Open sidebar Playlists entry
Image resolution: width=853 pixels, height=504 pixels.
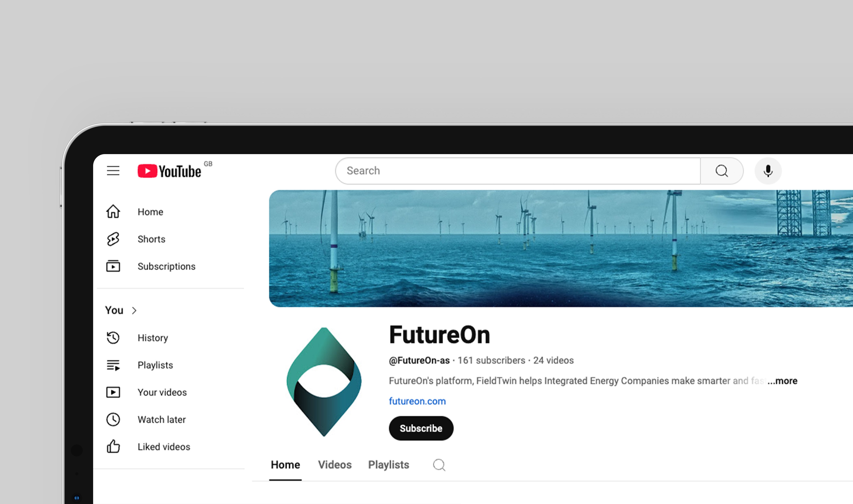click(155, 365)
